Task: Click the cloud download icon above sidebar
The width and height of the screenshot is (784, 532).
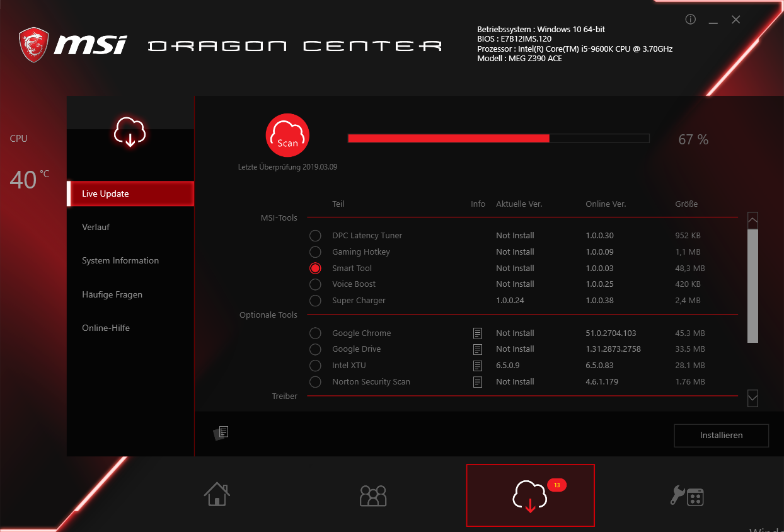Action: pyautogui.click(x=130, y=131)
